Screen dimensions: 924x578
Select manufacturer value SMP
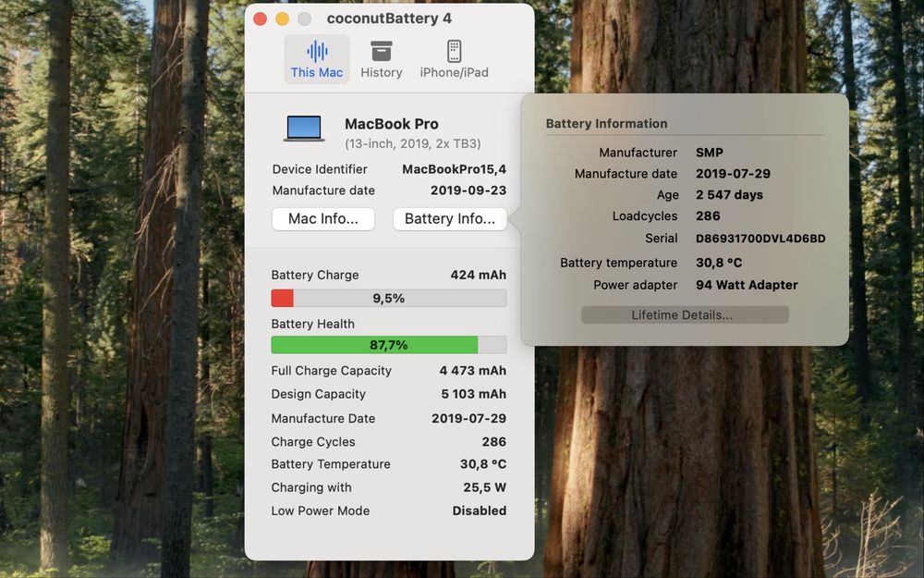tap(710, 153)
